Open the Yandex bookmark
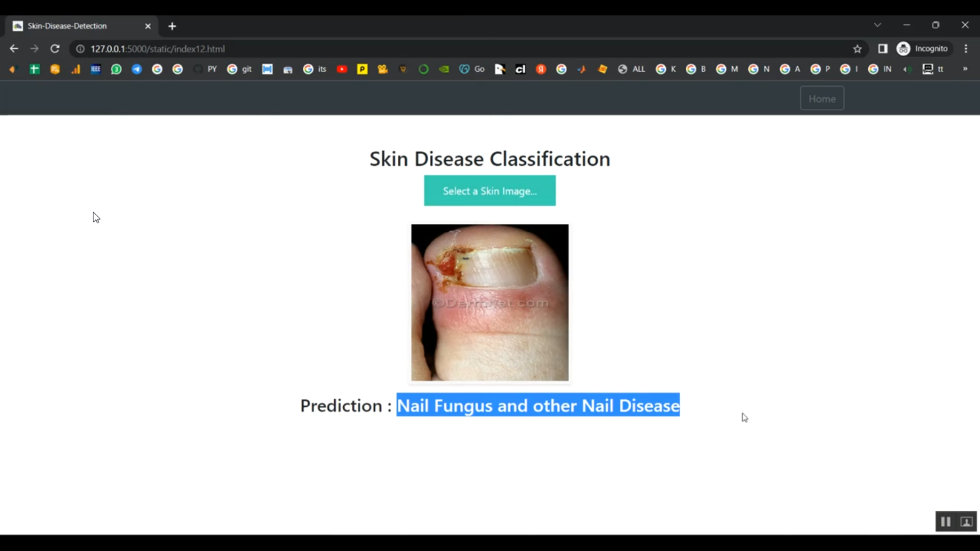The image size is (980, 551). pyautogui.click(x=541, y=69)
